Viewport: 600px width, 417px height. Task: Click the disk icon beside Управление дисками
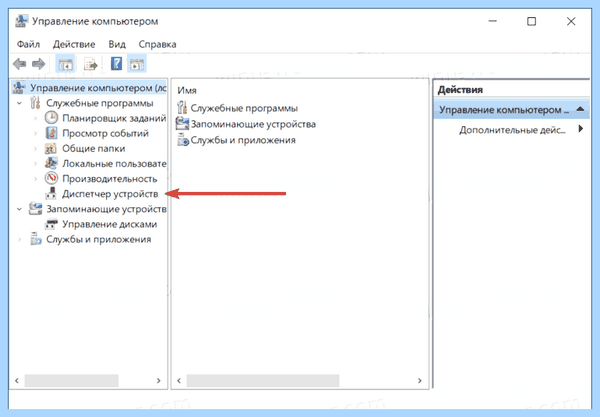51,224
